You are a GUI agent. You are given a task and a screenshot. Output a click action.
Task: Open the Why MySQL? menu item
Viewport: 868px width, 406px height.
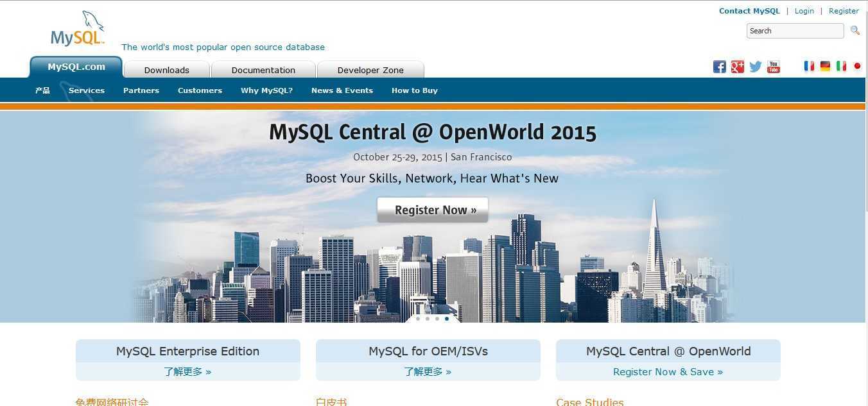(266, 90)
